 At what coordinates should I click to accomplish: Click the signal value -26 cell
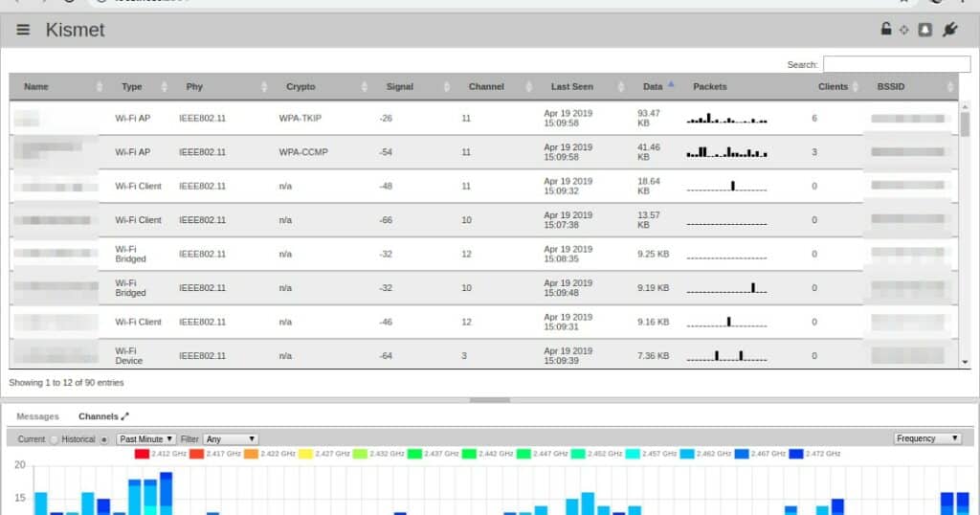[386, 118]
